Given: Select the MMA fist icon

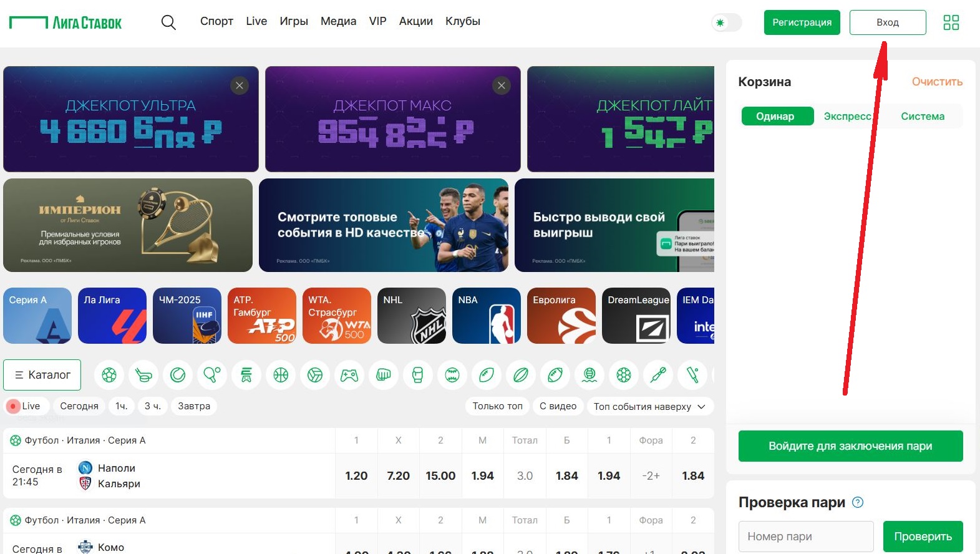Looking at the screenshot, I should click(384, 375).
